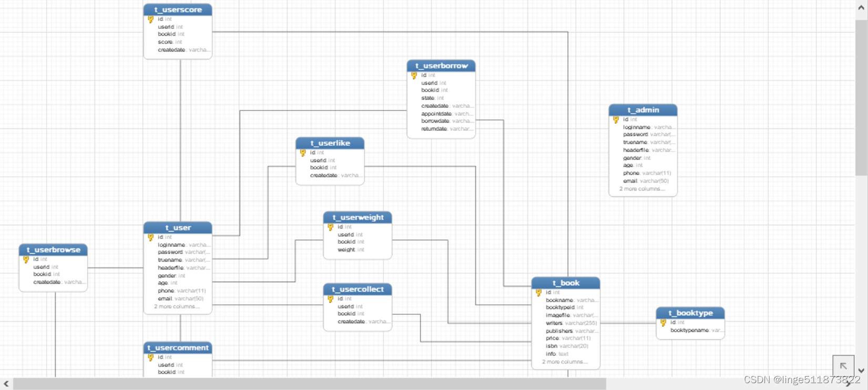Click the booktypeid column in t_book

(565, 307)
